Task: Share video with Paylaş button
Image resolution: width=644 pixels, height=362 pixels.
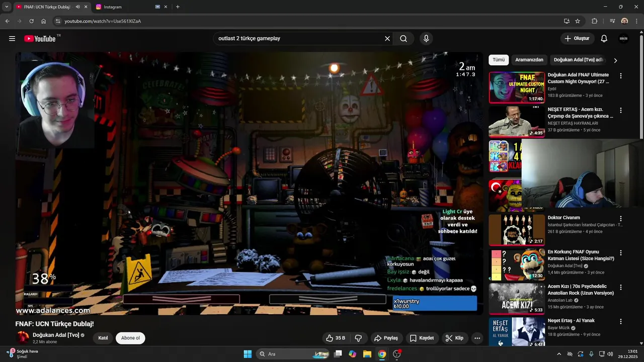Action: coord(386,338)
